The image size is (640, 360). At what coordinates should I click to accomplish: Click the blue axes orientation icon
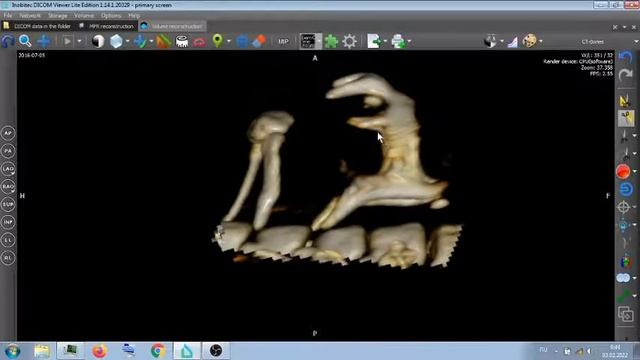[140, 41]
